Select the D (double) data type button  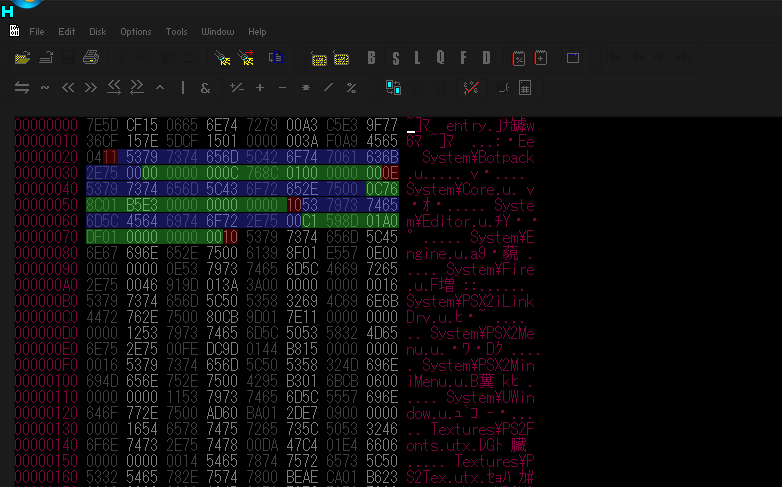click(487, 58)
